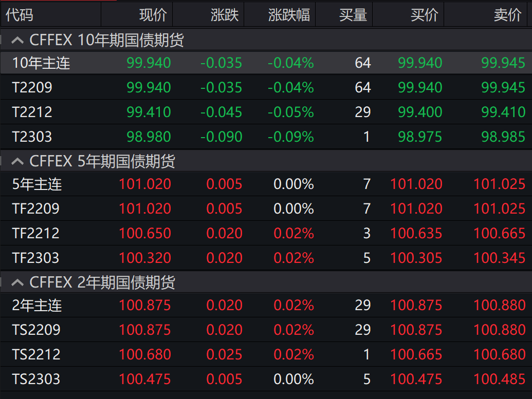Sort by 涨跌幅 column header
This screenshot has height=399, width=532.
289,15
